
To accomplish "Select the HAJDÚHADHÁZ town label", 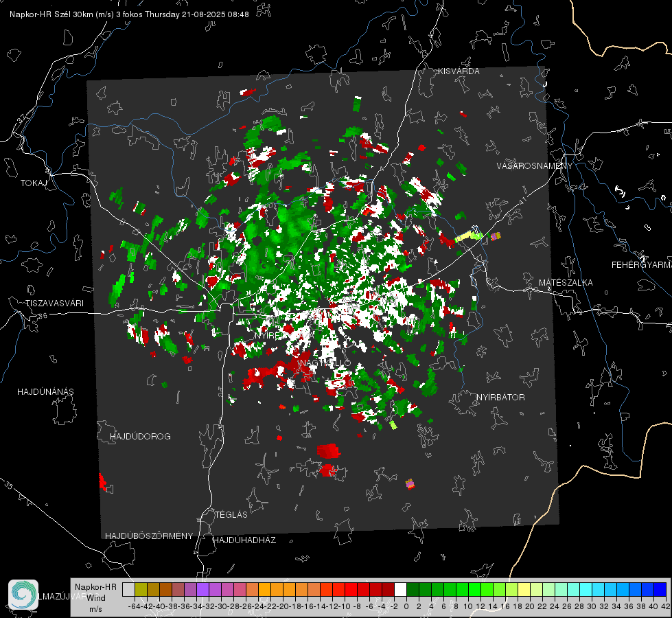I will coord(244,540).
